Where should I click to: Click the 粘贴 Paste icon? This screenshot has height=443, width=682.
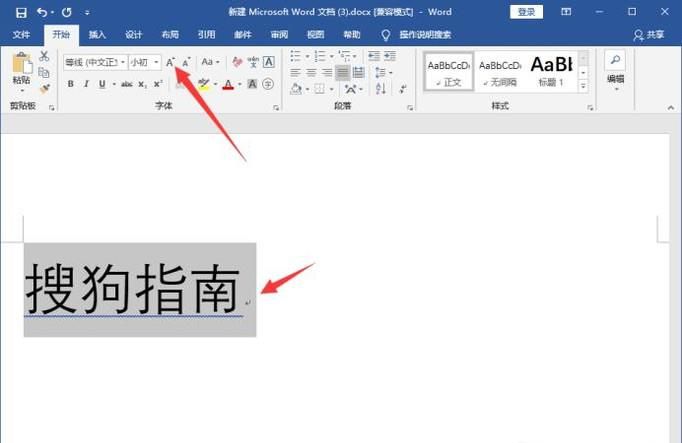point(22,63)
